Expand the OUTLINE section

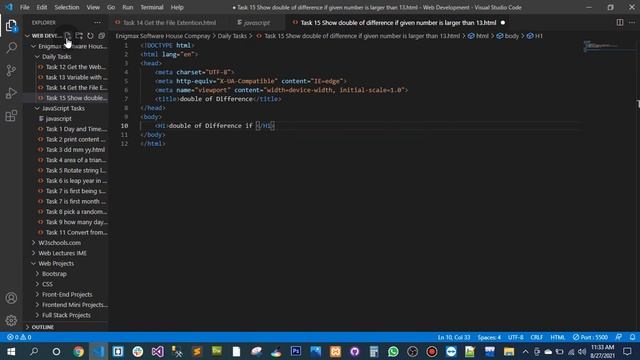pyautogui.click(x=42, y=327)
